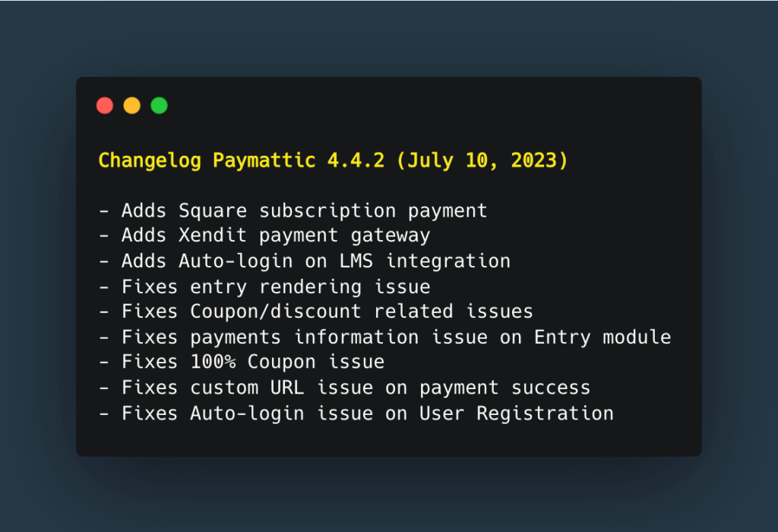Click 'Adds Auto-login on LMS integration' line
Viewport: 778px width, 532px height.
pos(304,261)
